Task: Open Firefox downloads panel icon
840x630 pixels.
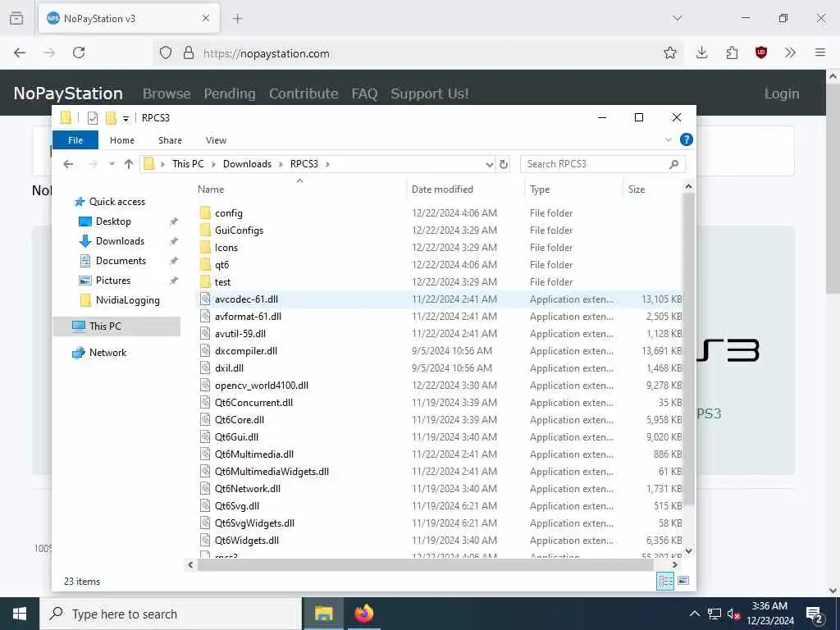Action: [x=701, y=52]
